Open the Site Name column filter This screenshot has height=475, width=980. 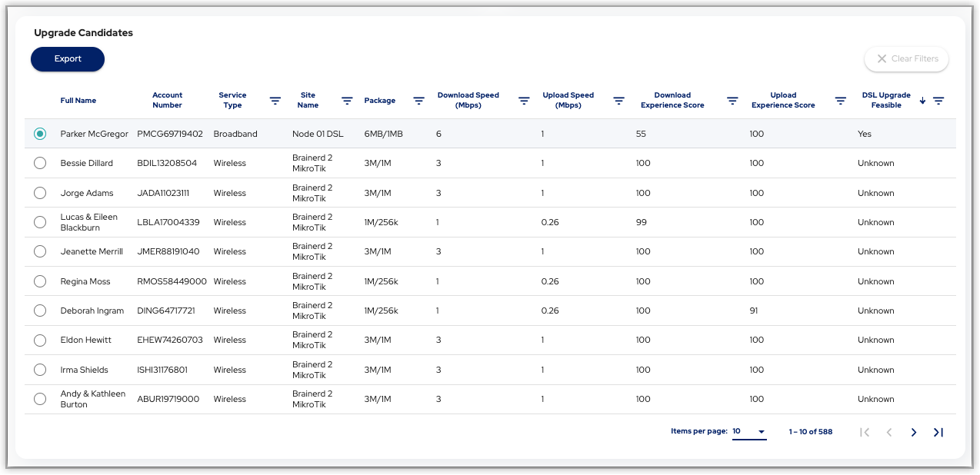[347, 101]
